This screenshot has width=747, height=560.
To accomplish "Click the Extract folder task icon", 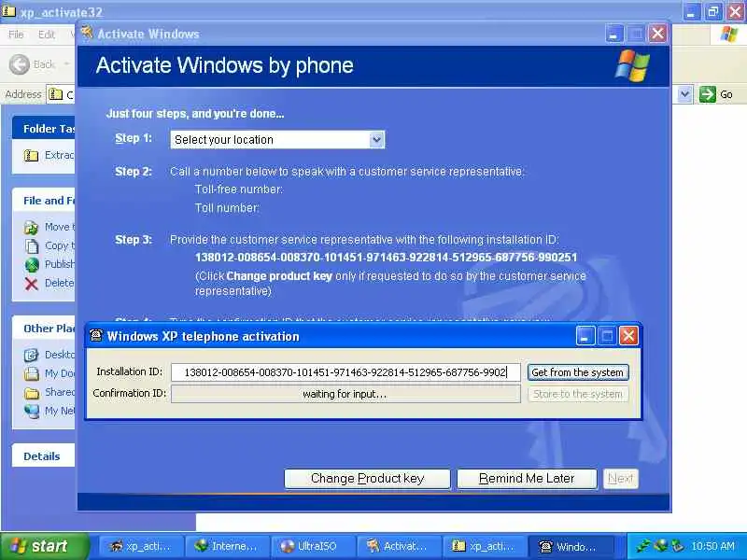I will pyautogui.click(x=32, y=155).
